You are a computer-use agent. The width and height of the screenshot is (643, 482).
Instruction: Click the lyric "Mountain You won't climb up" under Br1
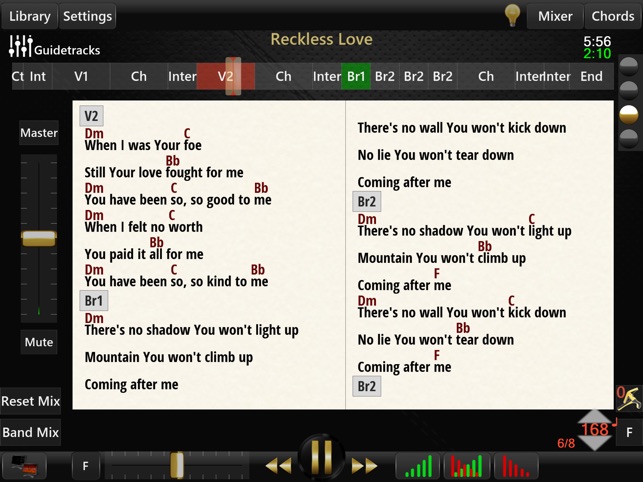click(x=169, y=357)
